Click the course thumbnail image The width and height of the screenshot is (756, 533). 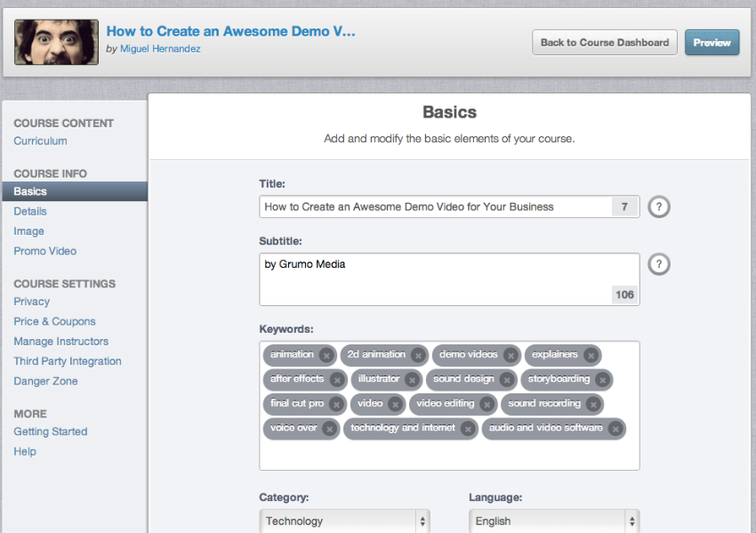(x=56, y=42)
